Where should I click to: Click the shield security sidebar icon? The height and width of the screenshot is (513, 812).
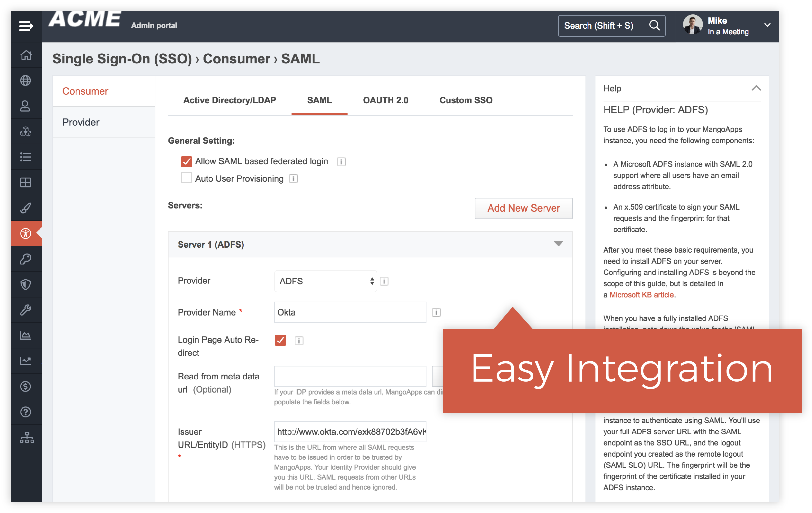point(26,285)
